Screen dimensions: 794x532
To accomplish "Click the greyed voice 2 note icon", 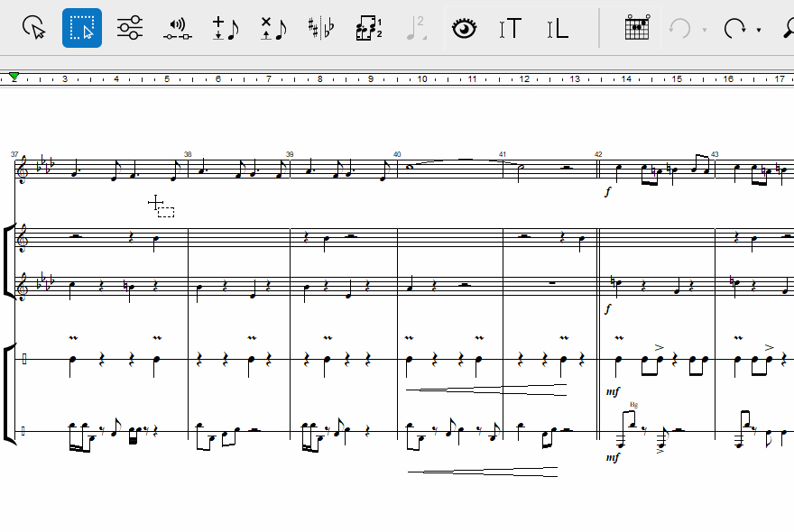I will 416,28.
